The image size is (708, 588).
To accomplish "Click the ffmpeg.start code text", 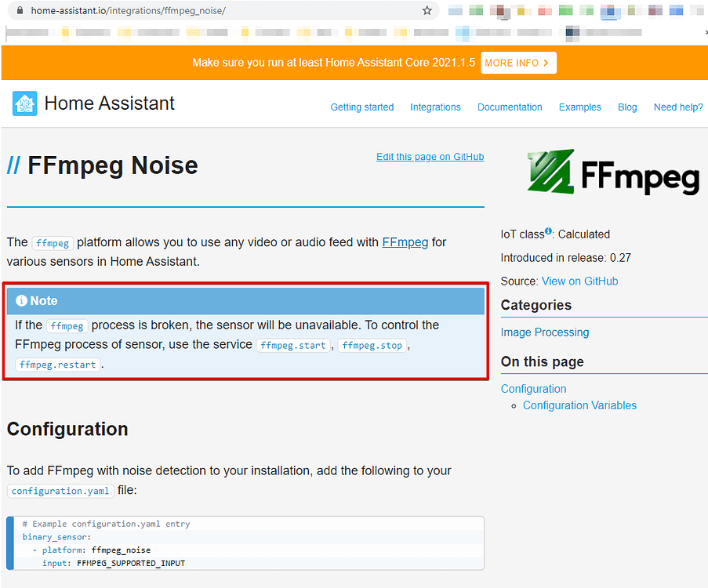I will [293, 346].
